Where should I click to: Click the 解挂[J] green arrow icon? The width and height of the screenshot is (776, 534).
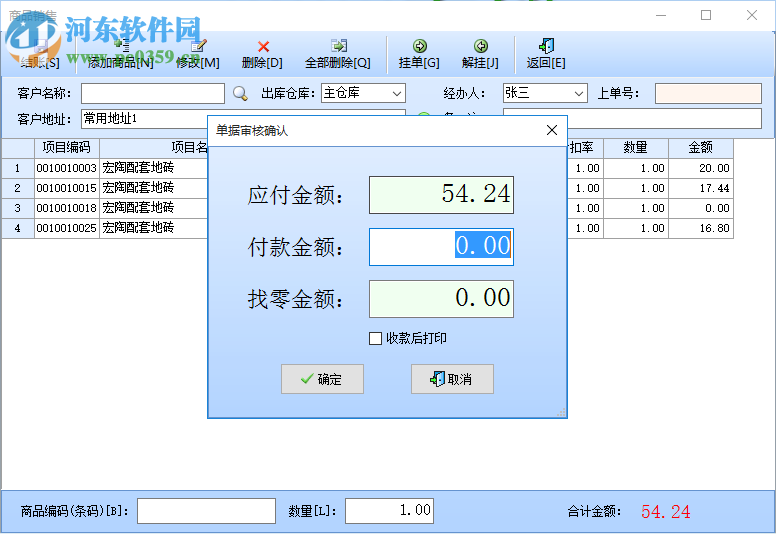point(481,46)
